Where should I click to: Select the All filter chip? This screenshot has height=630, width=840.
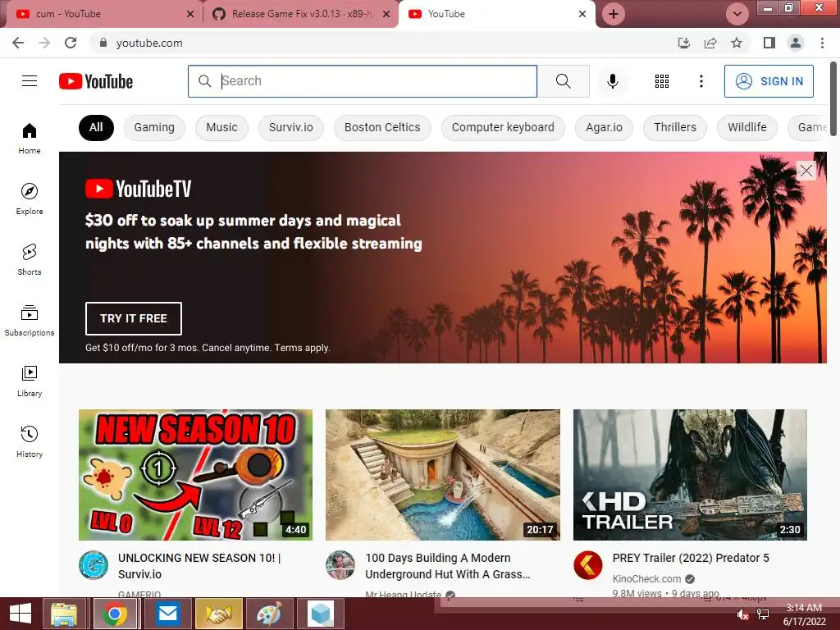(96, 127)
